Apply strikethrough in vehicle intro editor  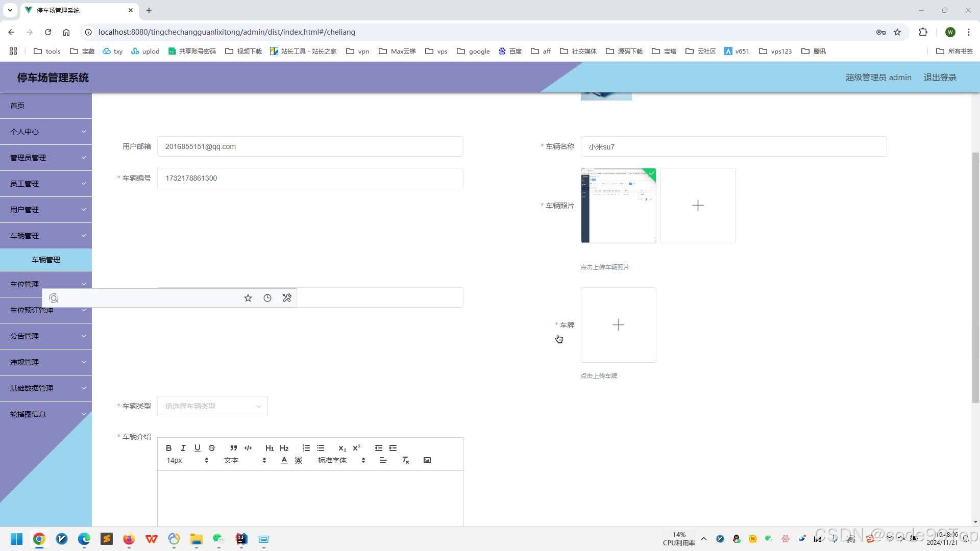[212, 448]
